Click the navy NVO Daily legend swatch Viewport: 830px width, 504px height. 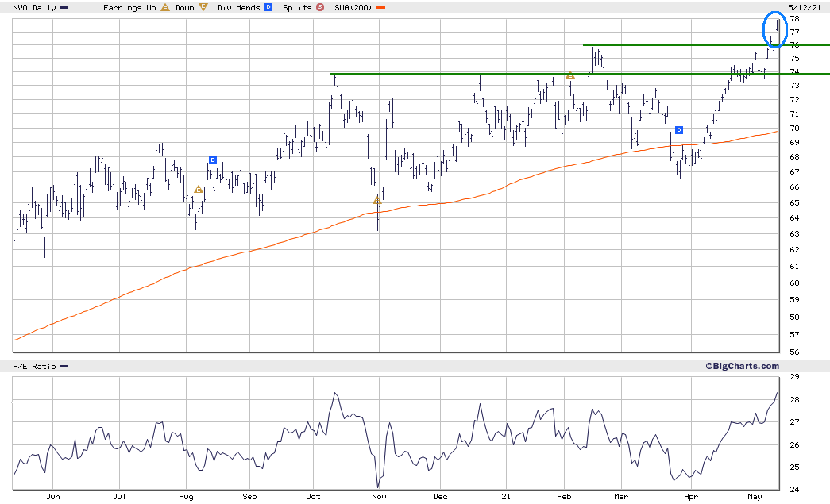coord(64,8)
